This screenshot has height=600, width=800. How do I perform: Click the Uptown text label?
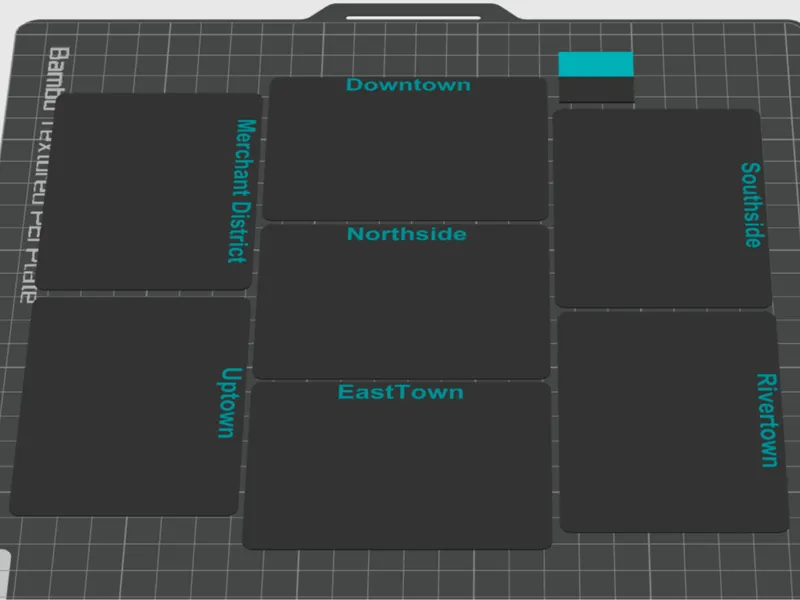click(229, 403)
